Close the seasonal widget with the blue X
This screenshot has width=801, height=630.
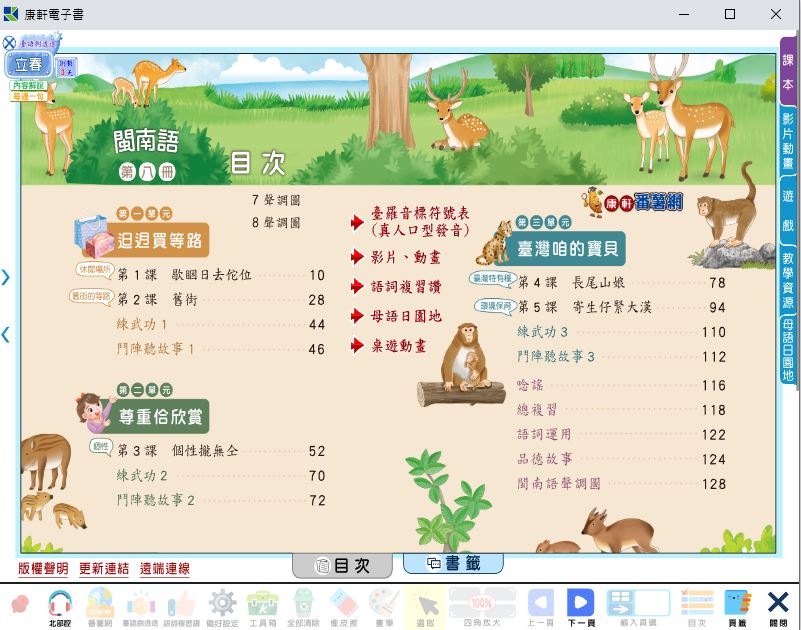pyautogui.click(x=9, y=43)
